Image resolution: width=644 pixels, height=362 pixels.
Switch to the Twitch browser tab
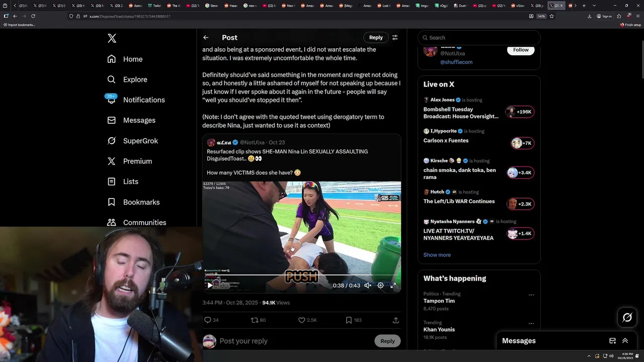(155, 6)
